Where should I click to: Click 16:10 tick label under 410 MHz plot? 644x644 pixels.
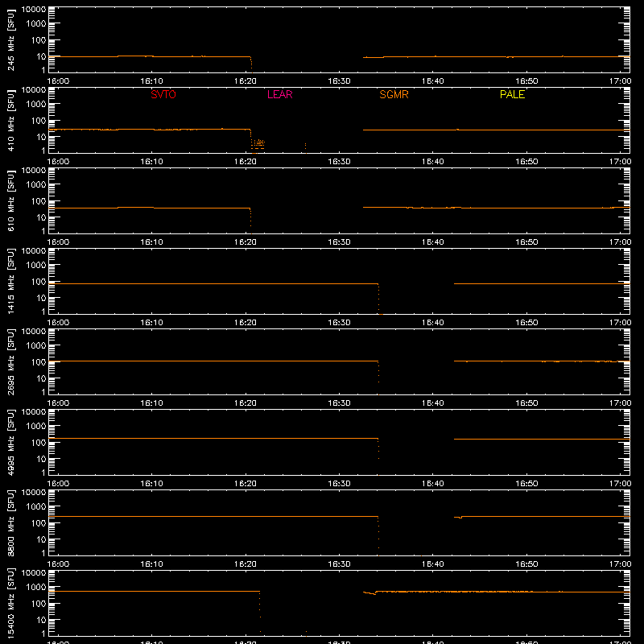click(x=151, y=162)
